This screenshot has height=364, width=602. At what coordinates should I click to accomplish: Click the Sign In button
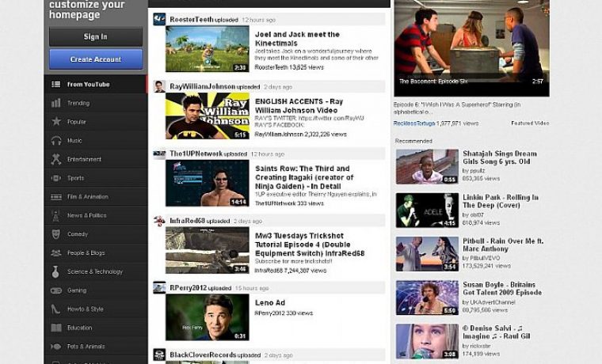point(96,37)
